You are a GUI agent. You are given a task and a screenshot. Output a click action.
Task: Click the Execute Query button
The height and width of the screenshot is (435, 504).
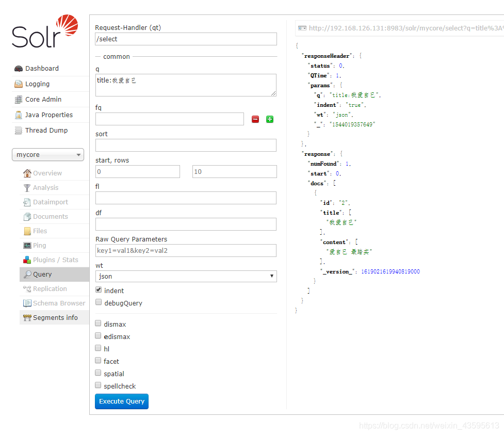pos(122,401)
